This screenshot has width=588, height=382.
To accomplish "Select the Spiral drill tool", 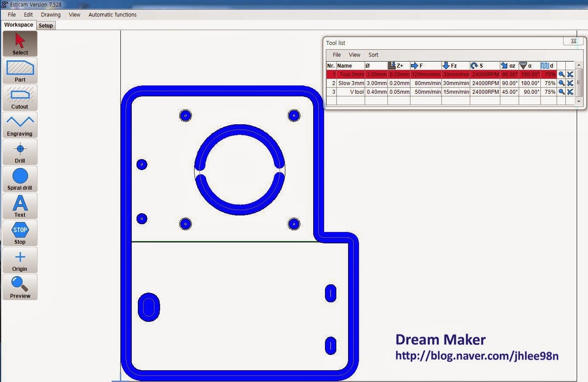I will (20, 179).
